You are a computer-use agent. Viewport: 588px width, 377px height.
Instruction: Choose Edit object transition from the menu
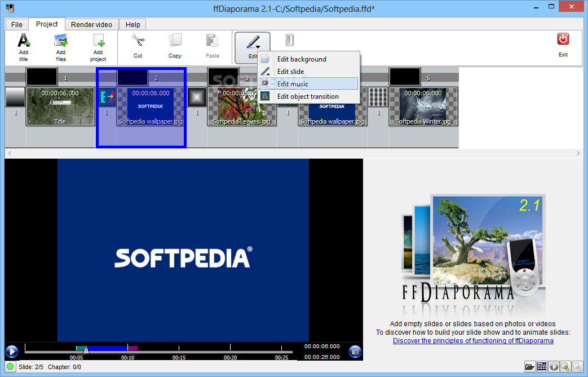[308, 96]
